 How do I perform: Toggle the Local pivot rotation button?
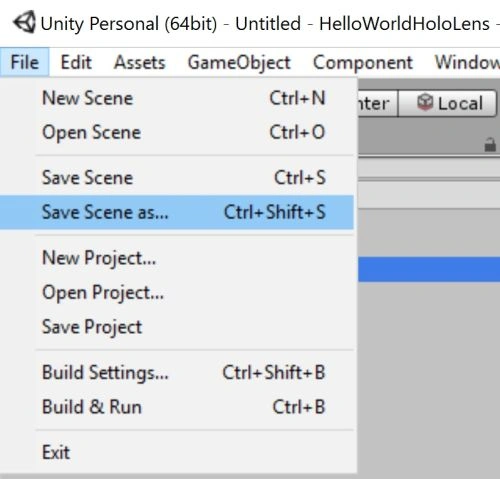tap(448, 104)
